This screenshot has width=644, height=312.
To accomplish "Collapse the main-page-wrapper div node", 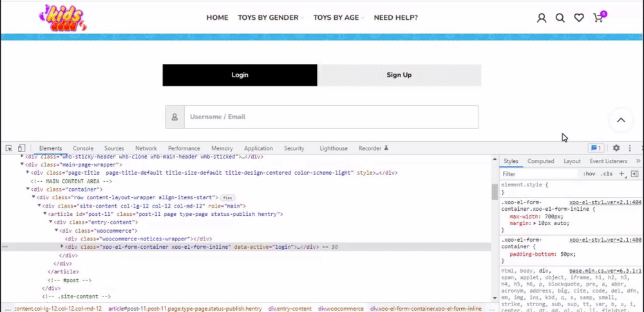I will coord(22,165).
